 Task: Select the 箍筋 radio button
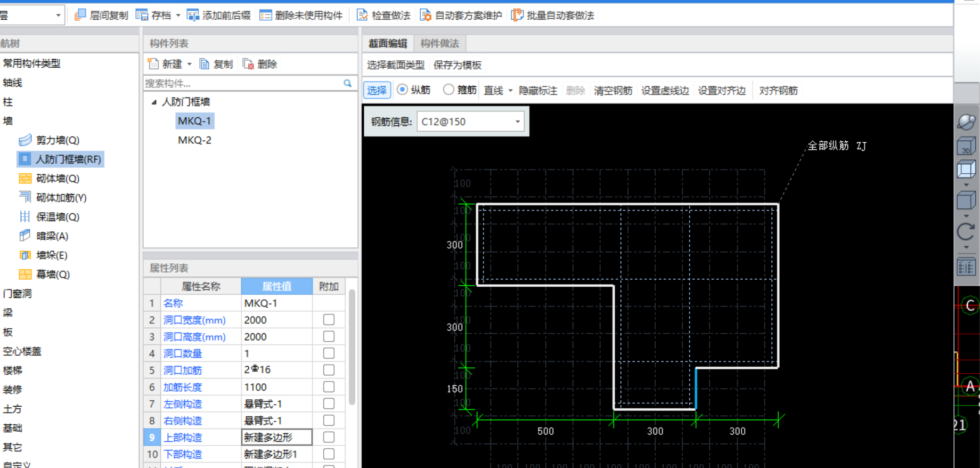pos(448,90)
